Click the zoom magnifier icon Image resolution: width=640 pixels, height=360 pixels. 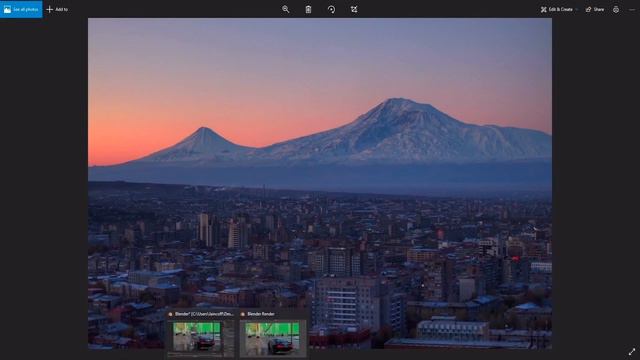(286, 9)
